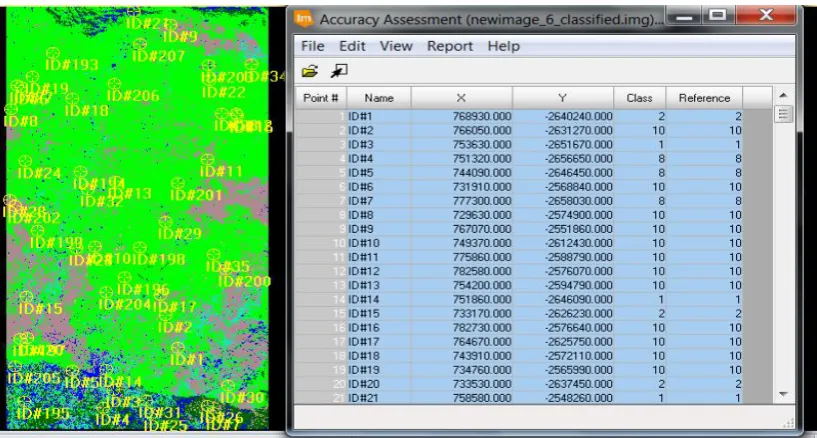Click point marker ID#201 in the viewer
817x438 pixels.
[x=178, y=183]
